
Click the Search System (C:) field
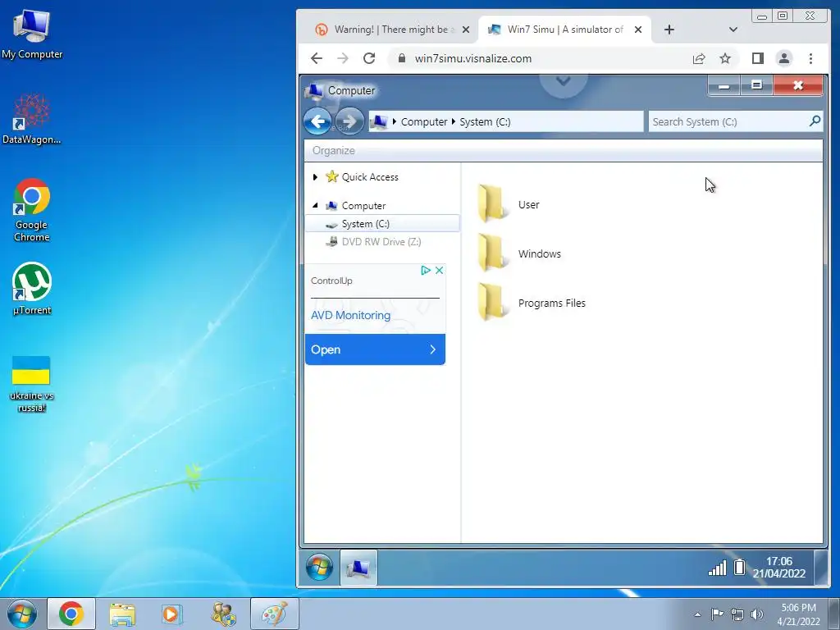point(735,121)
